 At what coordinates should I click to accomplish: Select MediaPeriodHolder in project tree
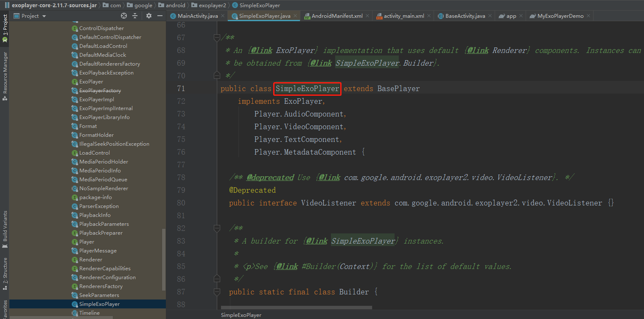tap(104, 162)
